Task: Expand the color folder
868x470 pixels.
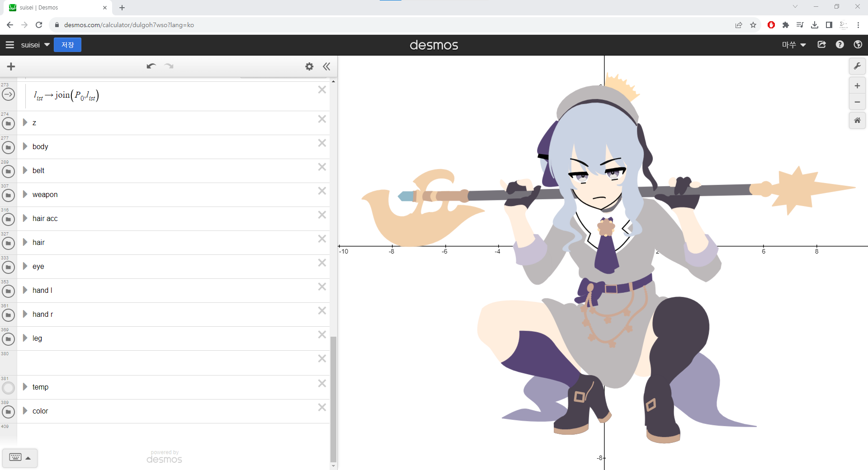Action: click(x=25, y=411)
